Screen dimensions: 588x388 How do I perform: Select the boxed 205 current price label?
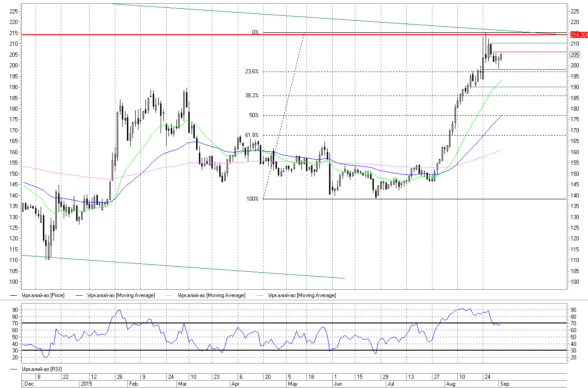(575, 54)
